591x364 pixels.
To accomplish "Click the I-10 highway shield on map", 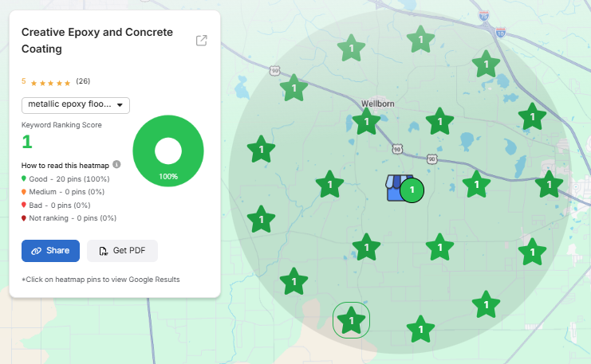I will point(501,33).
